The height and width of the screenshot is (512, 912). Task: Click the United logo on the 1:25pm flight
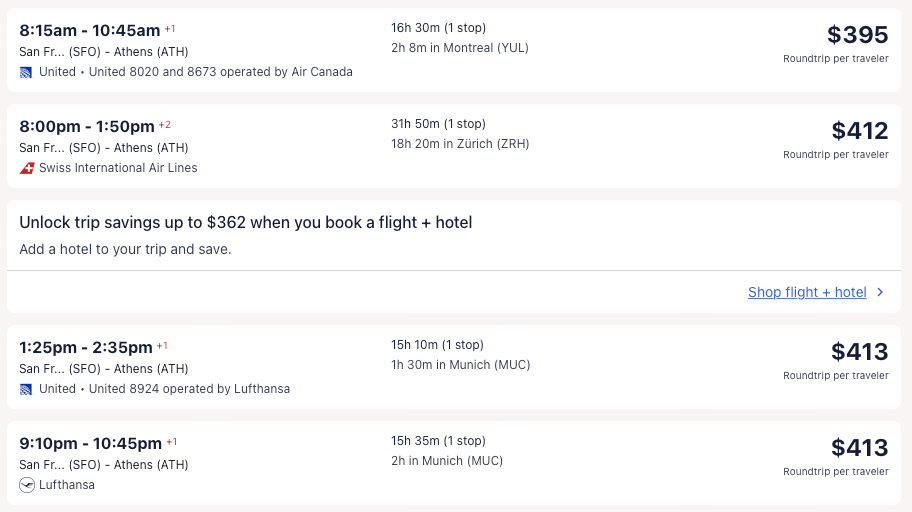26,389
